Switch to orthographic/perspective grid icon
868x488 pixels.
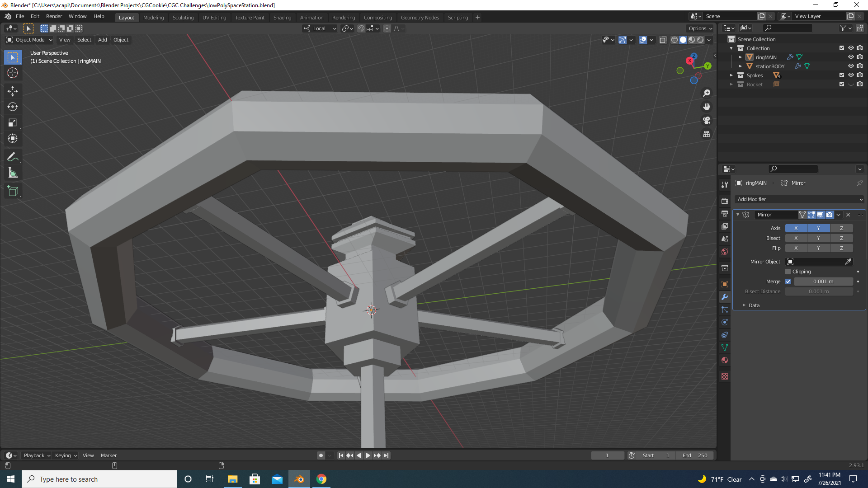pos(707,134)
